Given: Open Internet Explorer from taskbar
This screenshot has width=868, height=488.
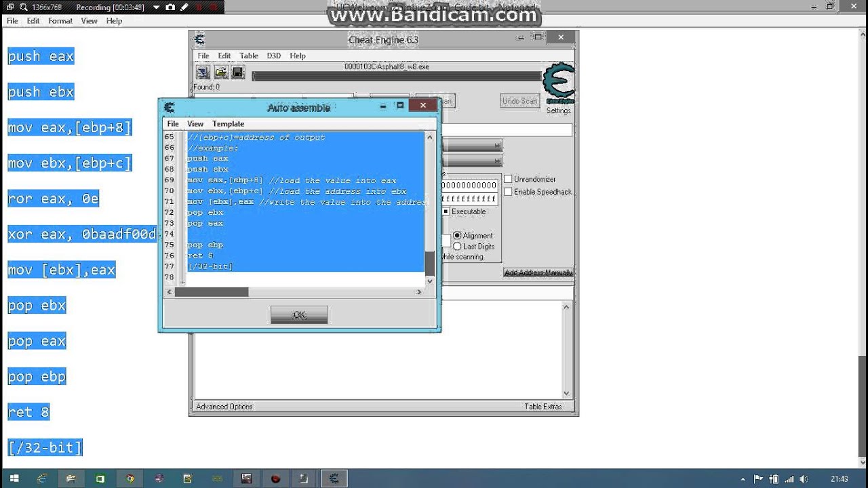Looking at the screenshot, I should coord(41,479).
